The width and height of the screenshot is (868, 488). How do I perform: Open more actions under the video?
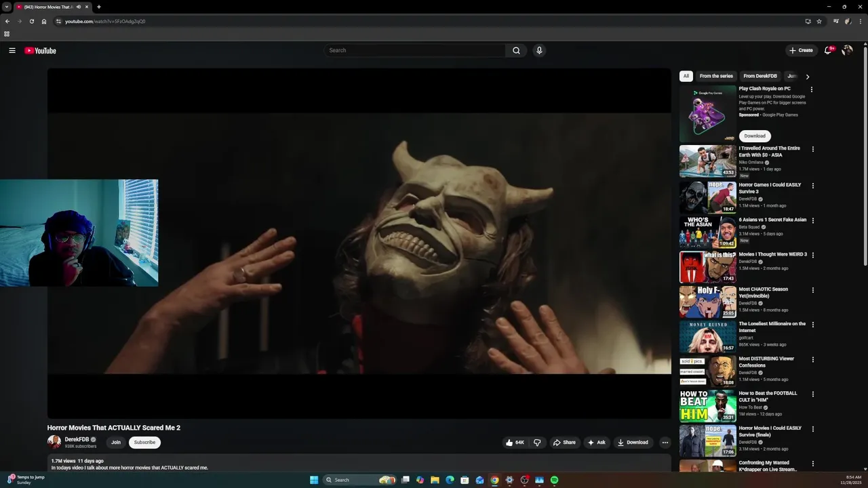coord(665,443)
